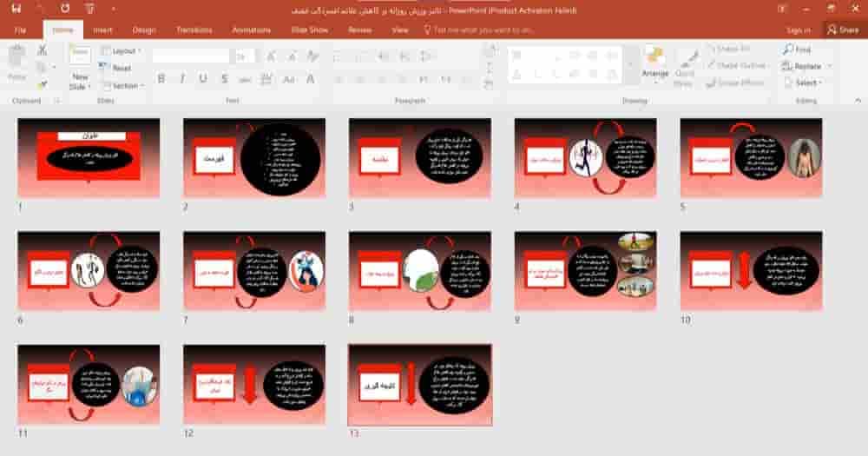Click the Share icon button
Image resolution: width=868 pixels, height=456 pixels.
pos(843,30)
